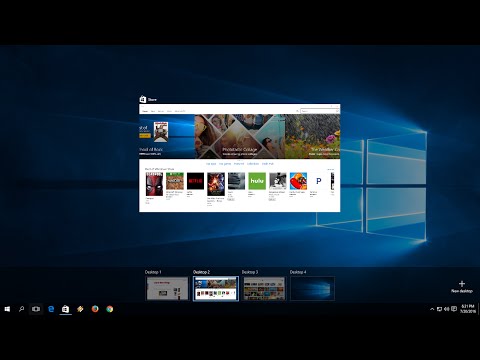Open the clock and date flyout
The height and width of the screenshot is (360, 480).
pyautogui.click(x=467, y=309)
